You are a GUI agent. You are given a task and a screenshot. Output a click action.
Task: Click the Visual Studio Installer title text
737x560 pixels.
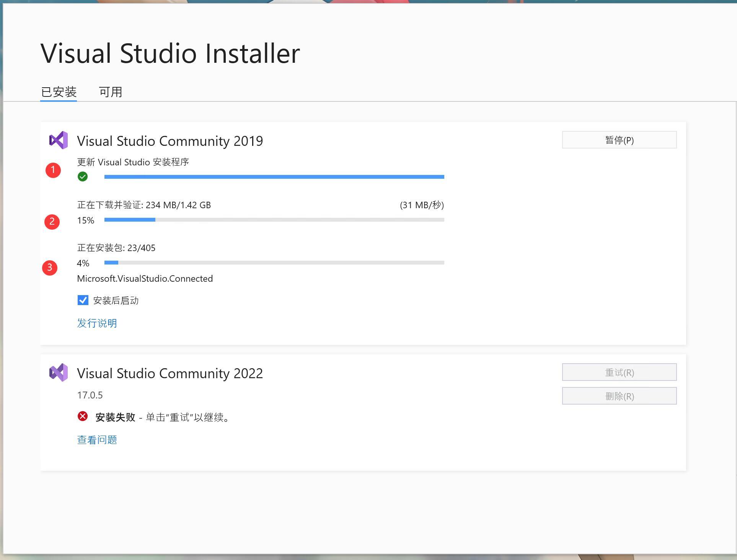170,53
